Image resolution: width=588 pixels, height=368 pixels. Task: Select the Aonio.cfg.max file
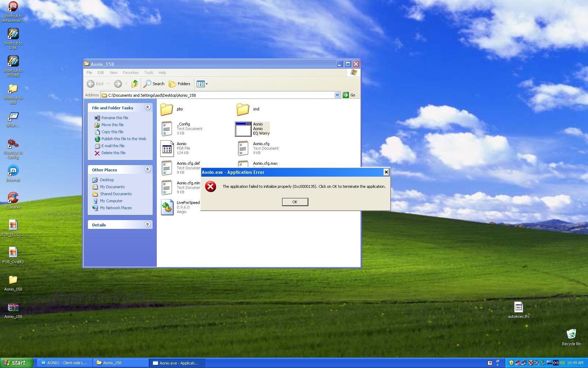pyautogui.click(x=258, y=164)
